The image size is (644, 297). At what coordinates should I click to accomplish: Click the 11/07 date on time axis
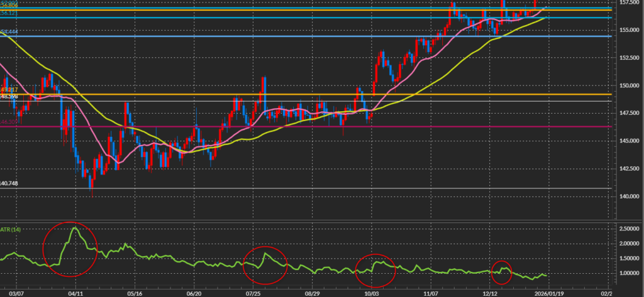coord(431,292)
